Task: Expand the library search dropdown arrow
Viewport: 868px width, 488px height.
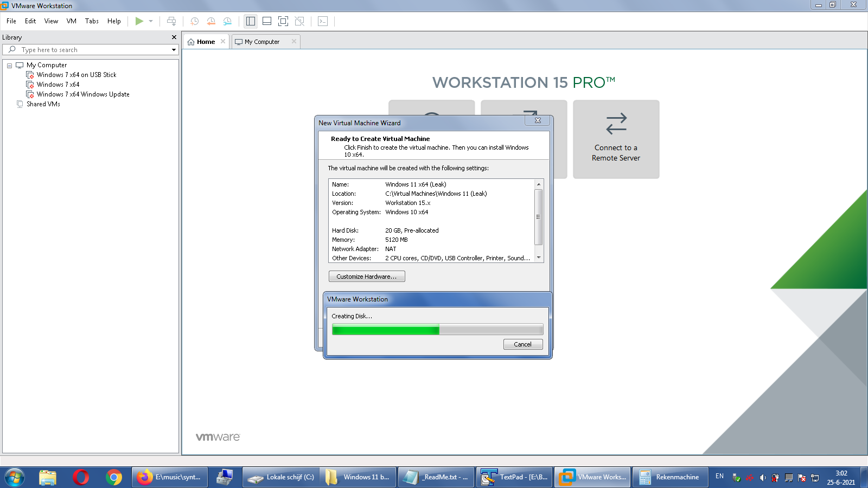Action: pos(174,50)
